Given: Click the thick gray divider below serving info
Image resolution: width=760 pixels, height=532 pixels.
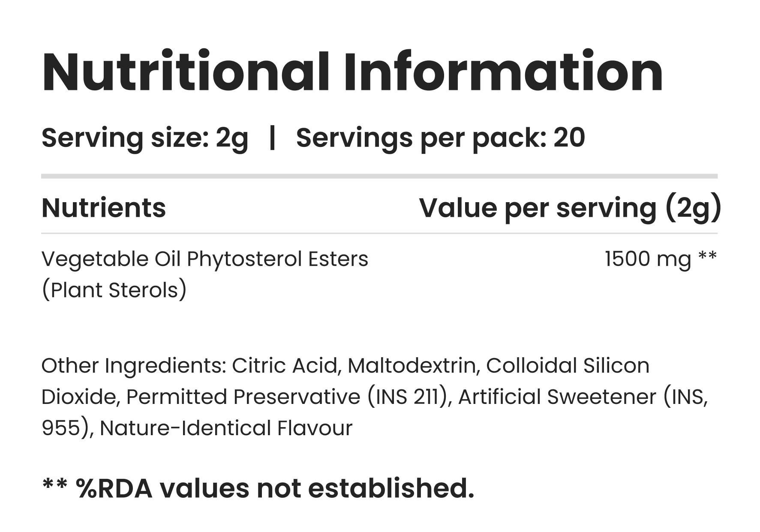Looking at the screenshot, I should [379, 176].
